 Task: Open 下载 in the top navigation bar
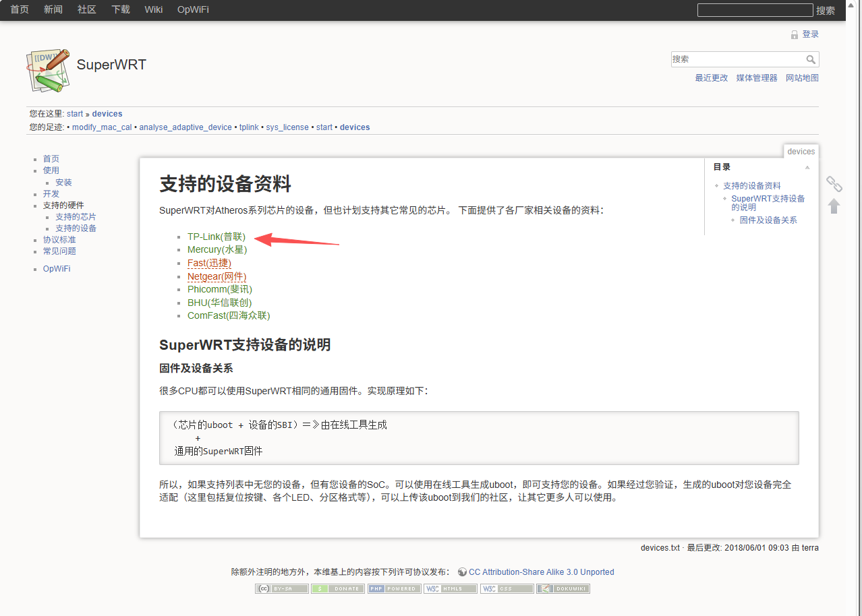pyautogui.click(x=121, y=9)
